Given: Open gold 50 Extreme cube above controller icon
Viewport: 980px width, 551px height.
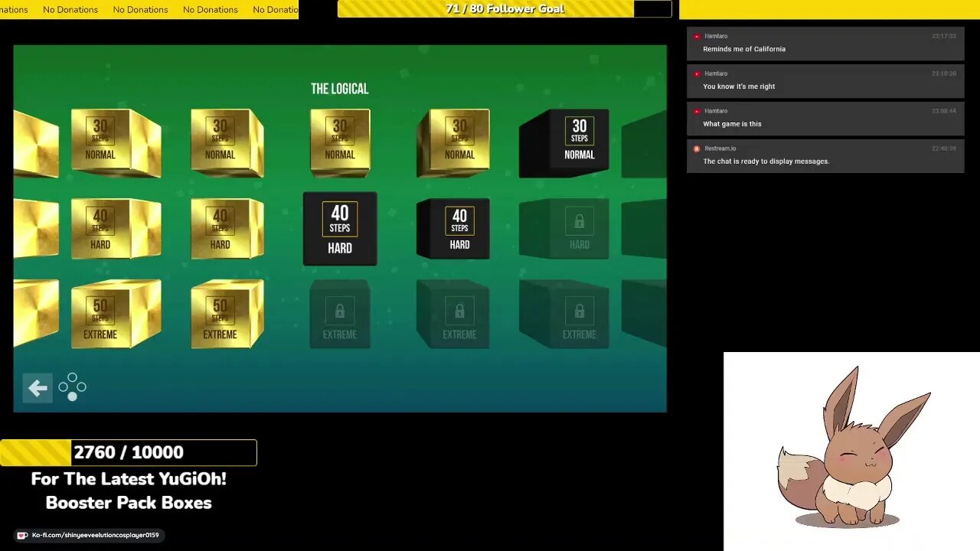Looking at the screenshot, I should coord(116,314).
